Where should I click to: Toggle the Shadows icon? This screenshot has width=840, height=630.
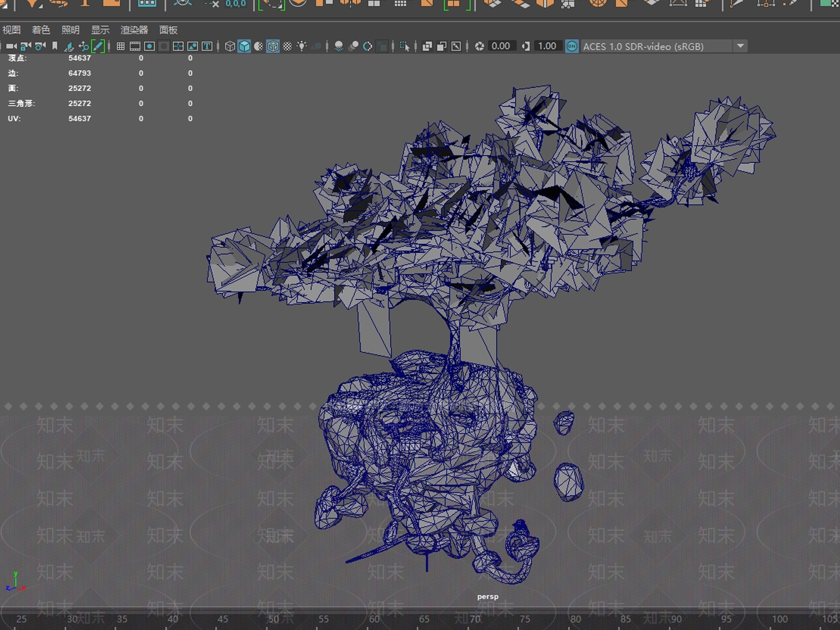(316, 46)
